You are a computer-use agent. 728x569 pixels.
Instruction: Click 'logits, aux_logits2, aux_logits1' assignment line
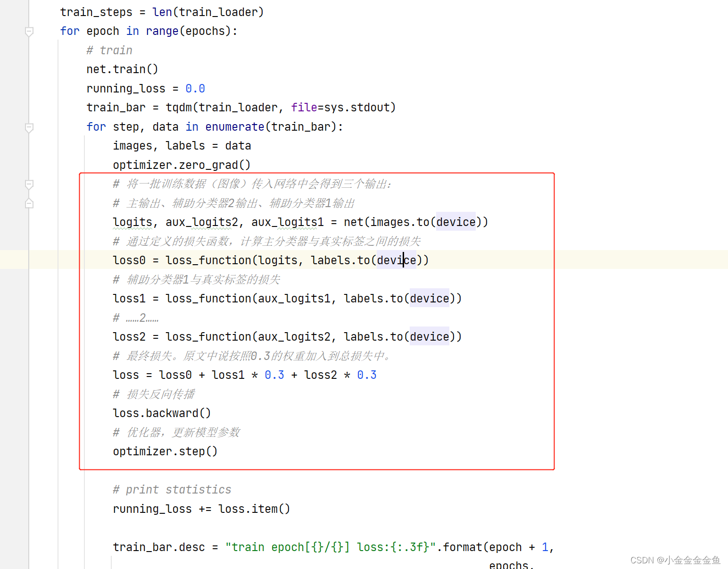(300, 222)
